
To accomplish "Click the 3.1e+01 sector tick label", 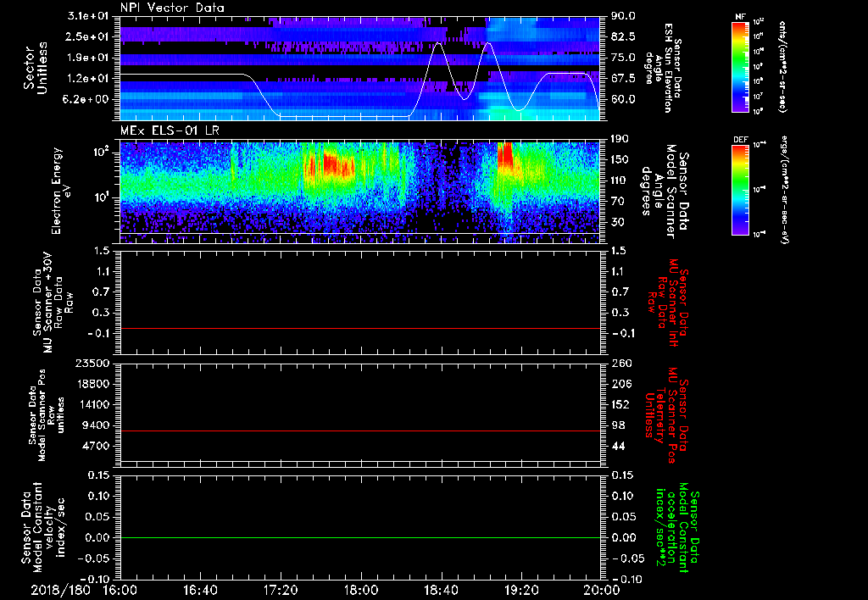I will [87, 16].
